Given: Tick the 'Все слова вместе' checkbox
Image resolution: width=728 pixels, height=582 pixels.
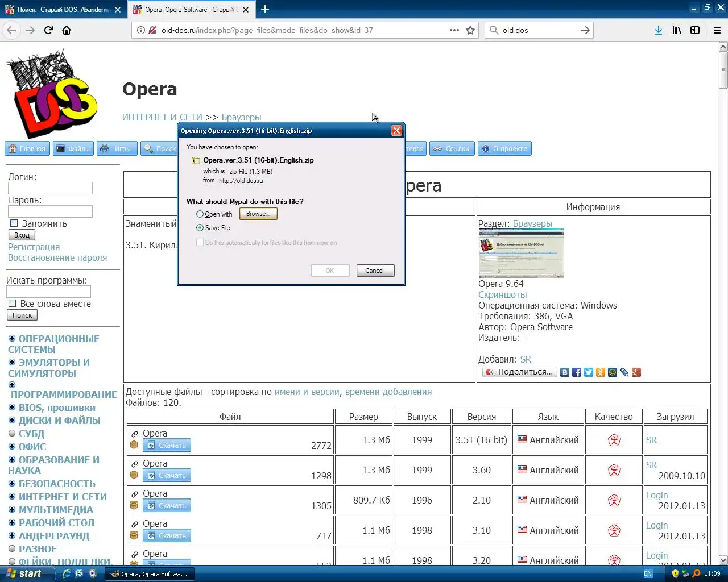Looking at the screenshot, I should (x=13, y=304).
